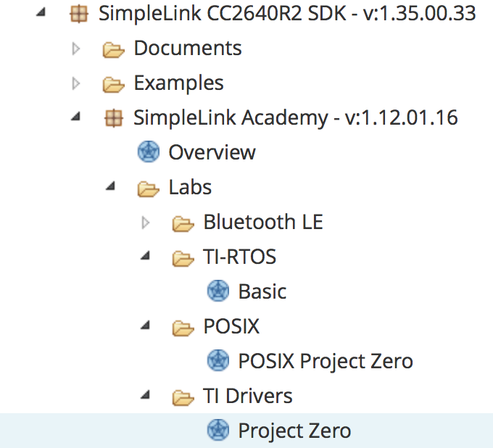Open the Overview item

tap(212, 153)
